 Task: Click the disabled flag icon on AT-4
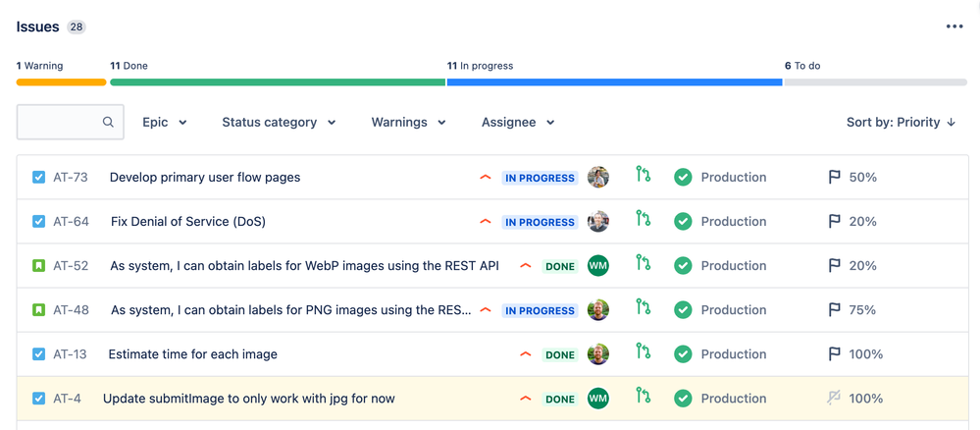pos(833,398)
